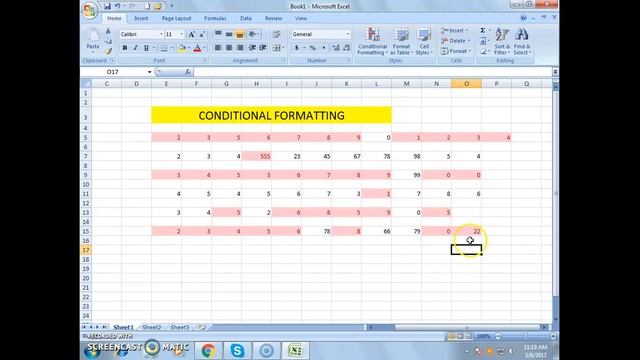Center the cell text horizontally
The image size is (640, 360).
pos(229,48)
